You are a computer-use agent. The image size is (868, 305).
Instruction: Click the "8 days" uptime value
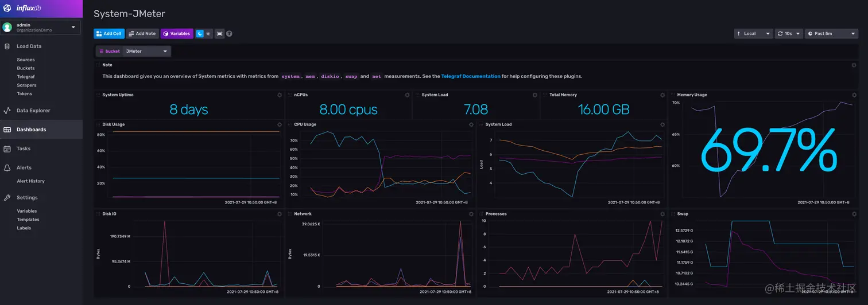pyautogui.click(x=189, y=109)
